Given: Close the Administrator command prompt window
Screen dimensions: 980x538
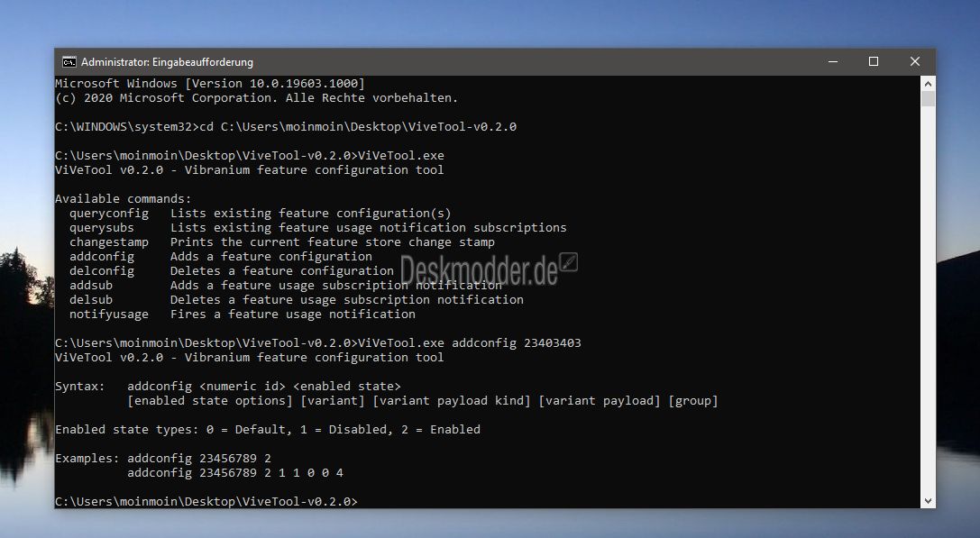Looking at the screenshot, I should (915, 62).
